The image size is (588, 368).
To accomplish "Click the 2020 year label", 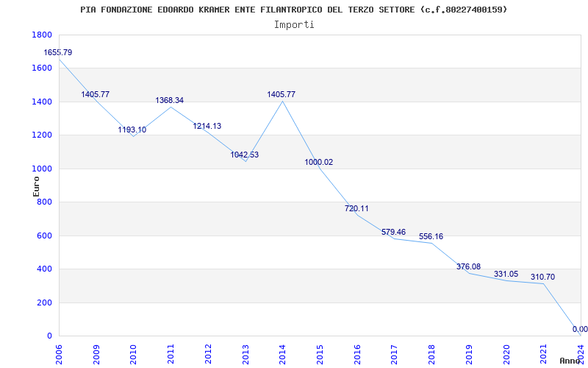I will pos(506,355).
